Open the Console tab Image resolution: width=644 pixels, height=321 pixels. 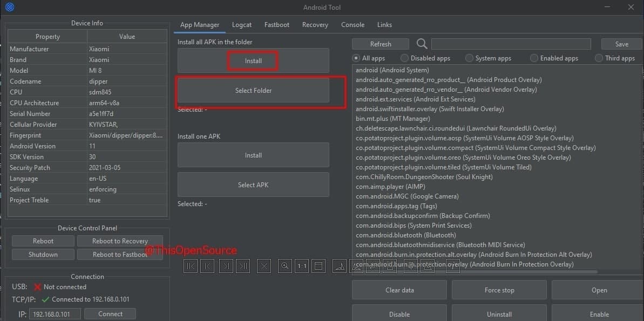(x=353, y=25)
